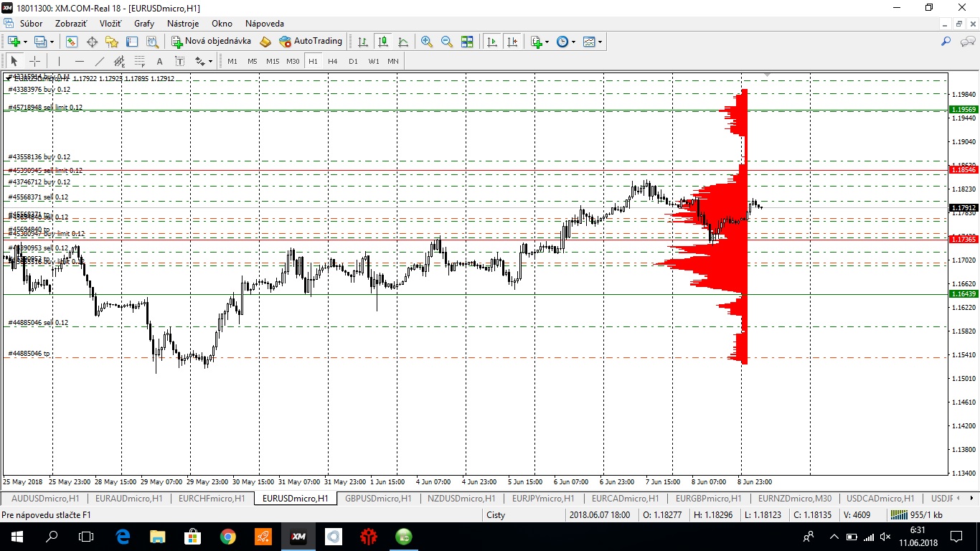Switch to the GBPUSDmicro,H1 chart tab
The image size is (980, 551).
click(x=378, y=498)
